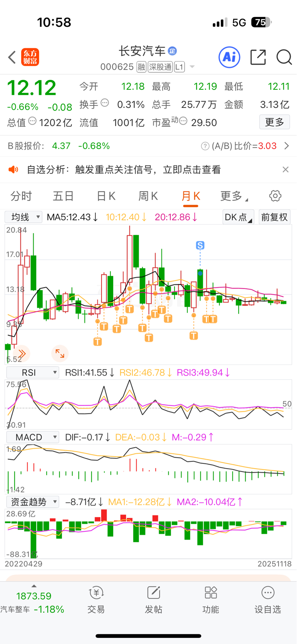Tap the MA5:12.43 value
Viewport: 297px width, 644px height.
[x=72, y=217]
